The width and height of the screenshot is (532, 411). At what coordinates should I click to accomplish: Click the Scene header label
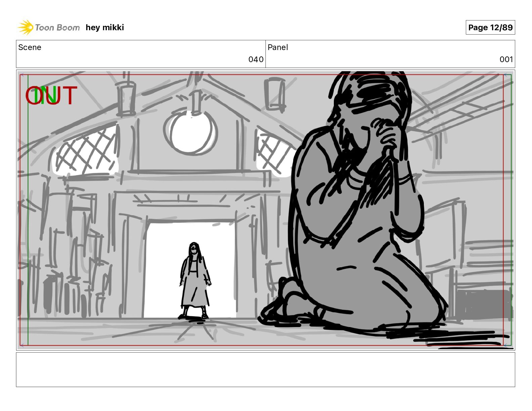(x=30, y=47)
